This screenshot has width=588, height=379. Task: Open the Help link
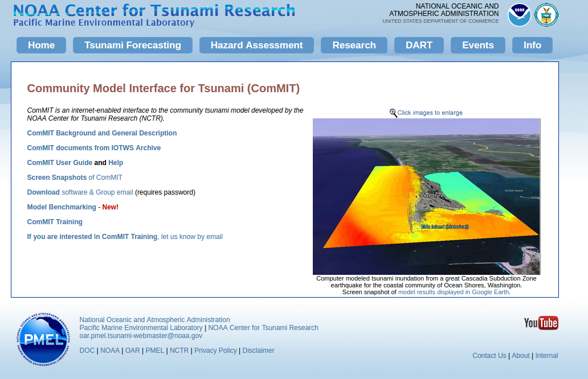pyautogui.click(x=116, y=163)
